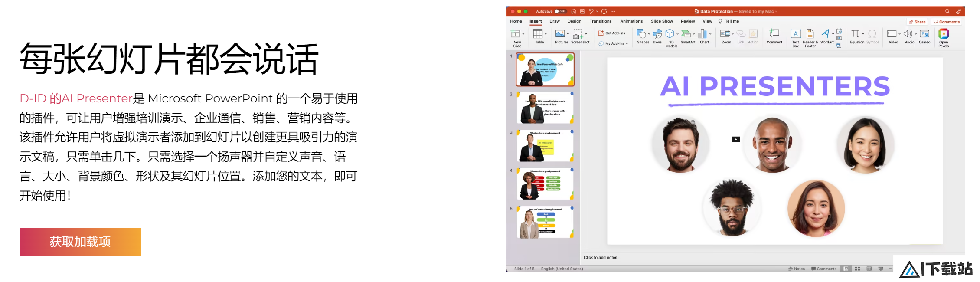
Task: Open the Pictures insert tool
Action: [x=561, y=36]
